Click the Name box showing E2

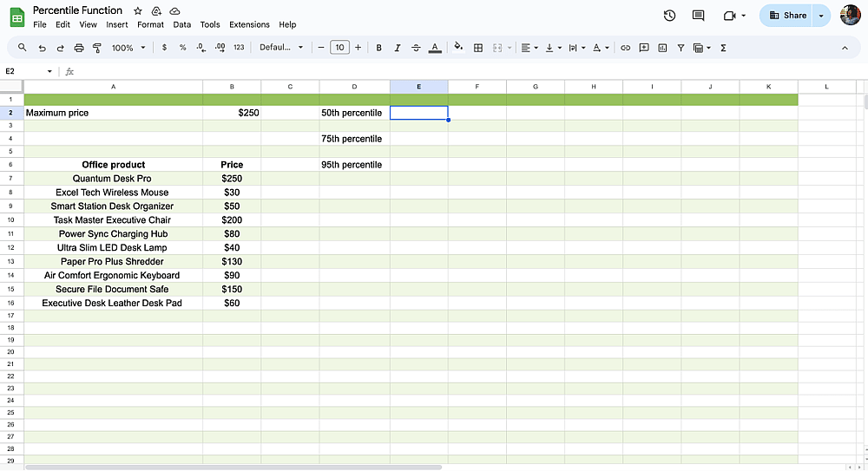[28, 71]
